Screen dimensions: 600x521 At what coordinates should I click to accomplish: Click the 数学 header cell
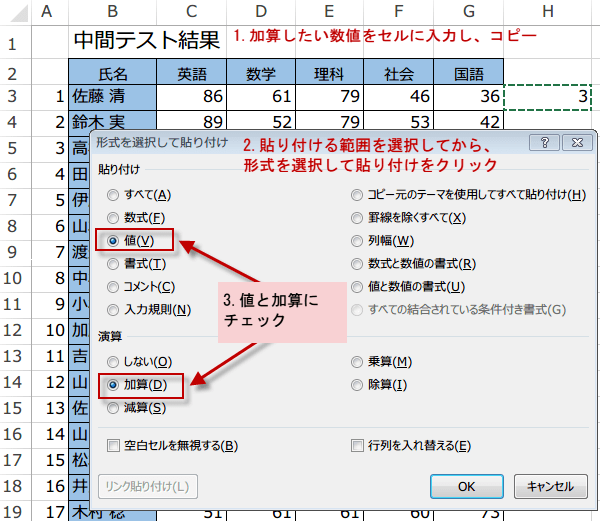(x=261, y=72)
